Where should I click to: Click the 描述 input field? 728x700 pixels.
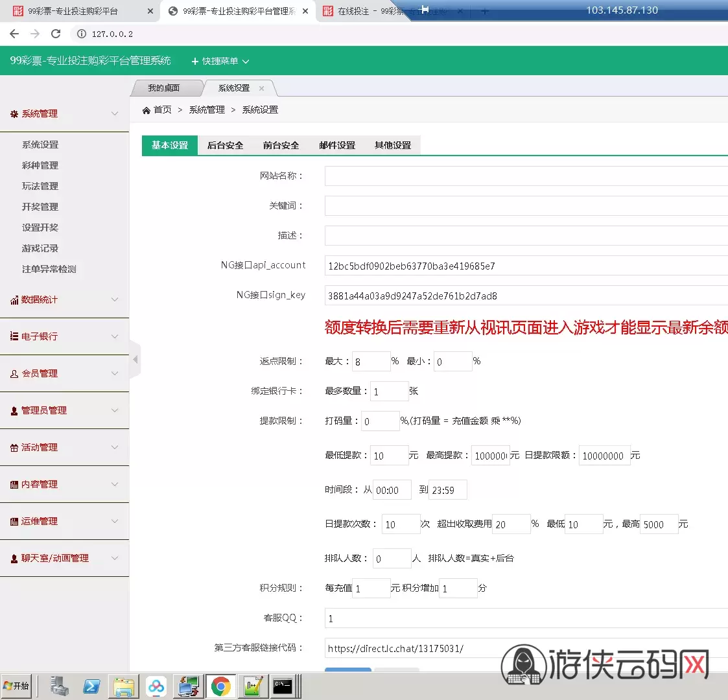(x=526, y=236)
